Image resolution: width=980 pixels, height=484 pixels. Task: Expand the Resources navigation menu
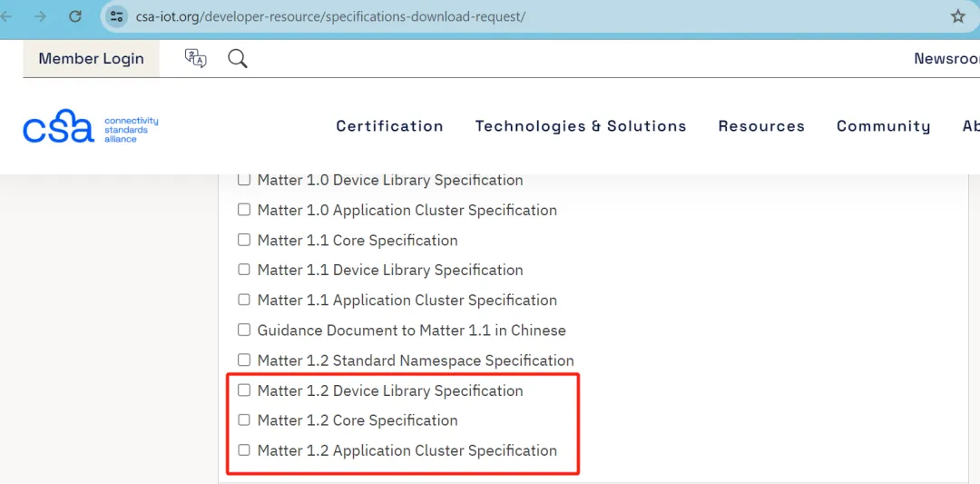coord(761,126)
